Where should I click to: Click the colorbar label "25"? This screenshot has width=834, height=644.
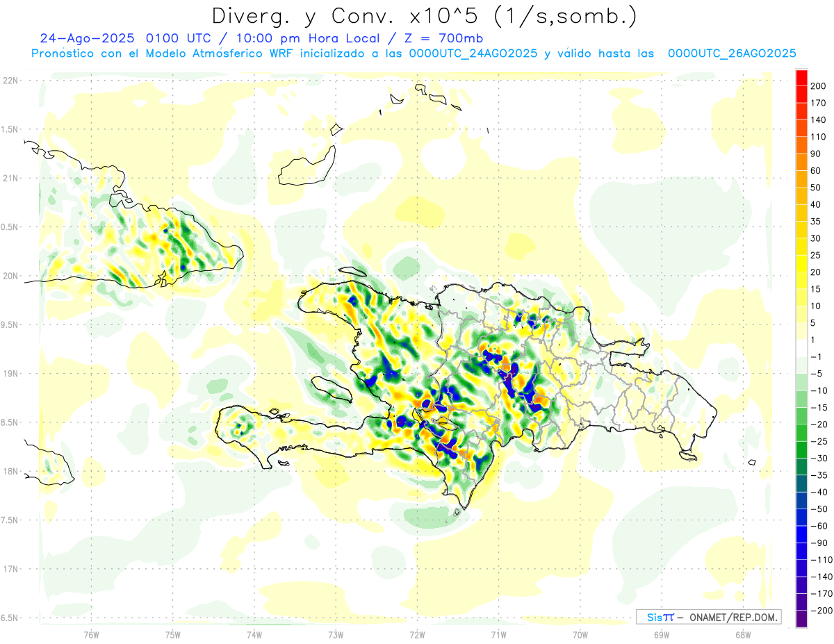point(816,256)
